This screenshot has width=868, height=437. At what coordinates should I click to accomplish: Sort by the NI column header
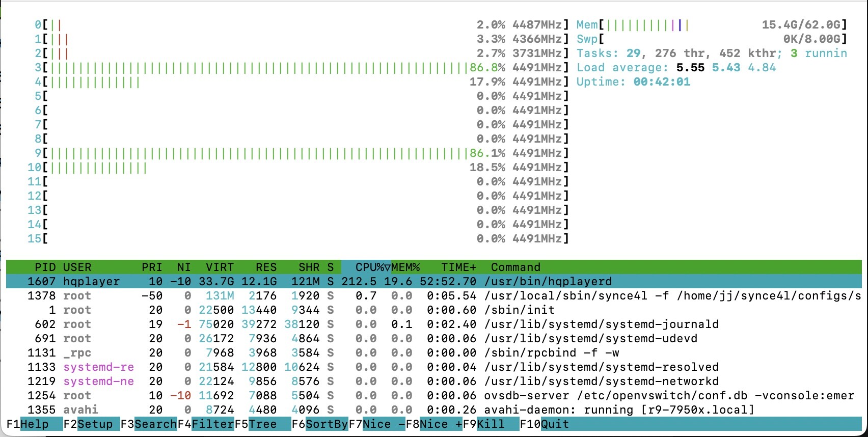(x=184, y=267)
